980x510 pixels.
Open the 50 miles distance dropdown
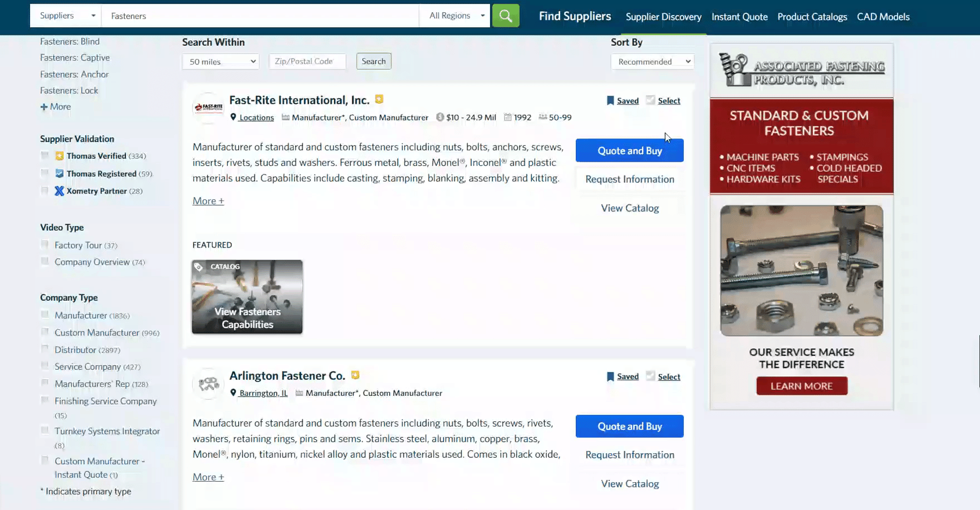[x=220, y=61]
